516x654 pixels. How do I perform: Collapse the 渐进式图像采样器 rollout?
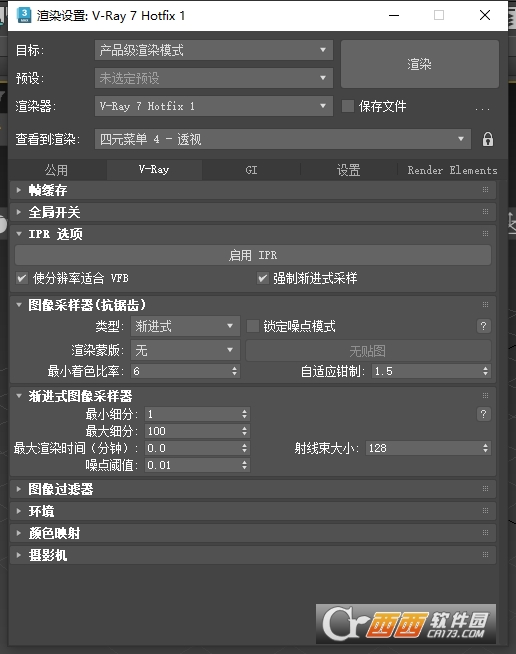19,395
